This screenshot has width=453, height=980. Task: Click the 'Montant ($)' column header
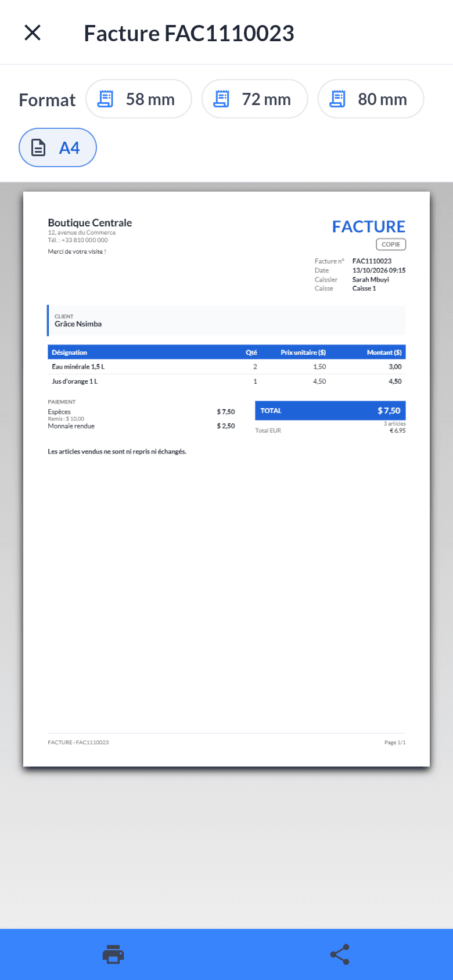pyautogui.click(x=384, y=352)
